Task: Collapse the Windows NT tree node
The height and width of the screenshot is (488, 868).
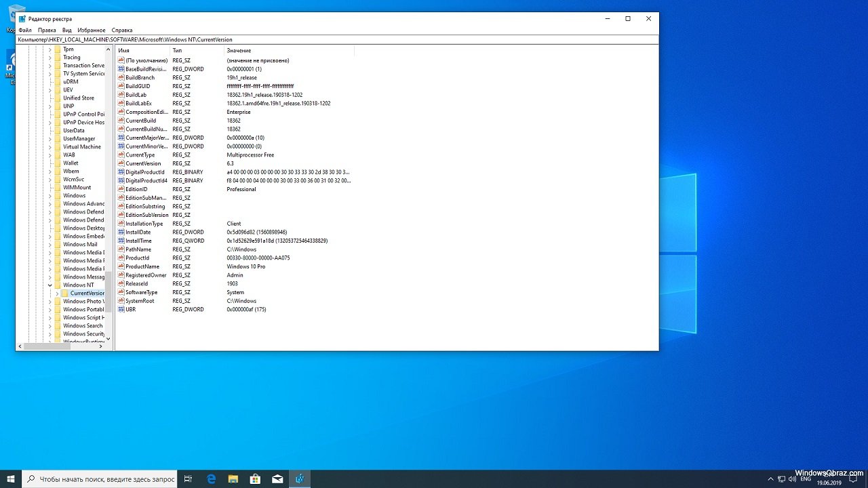Action: pyautogui.click(x=50, y=285)
